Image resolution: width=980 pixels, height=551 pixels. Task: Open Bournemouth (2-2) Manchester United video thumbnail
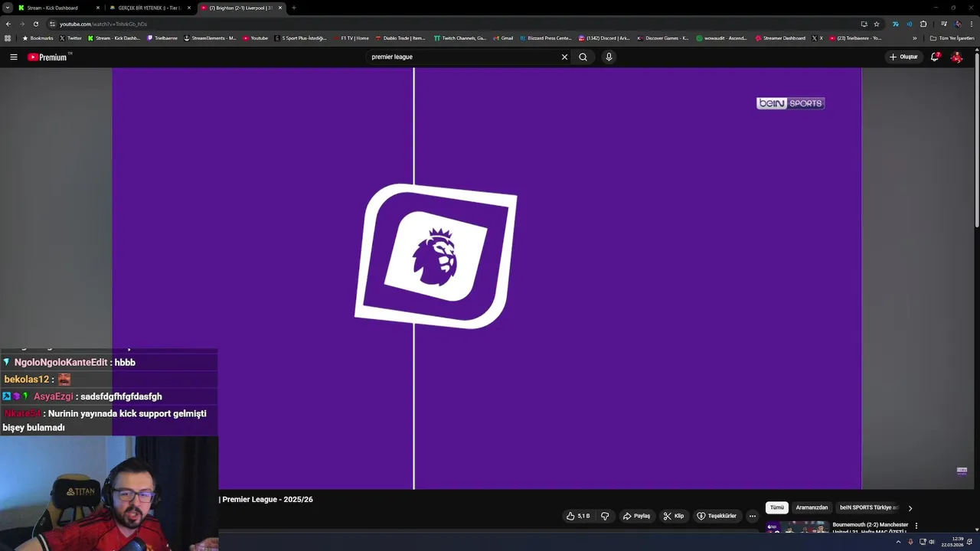pos(797,528)
